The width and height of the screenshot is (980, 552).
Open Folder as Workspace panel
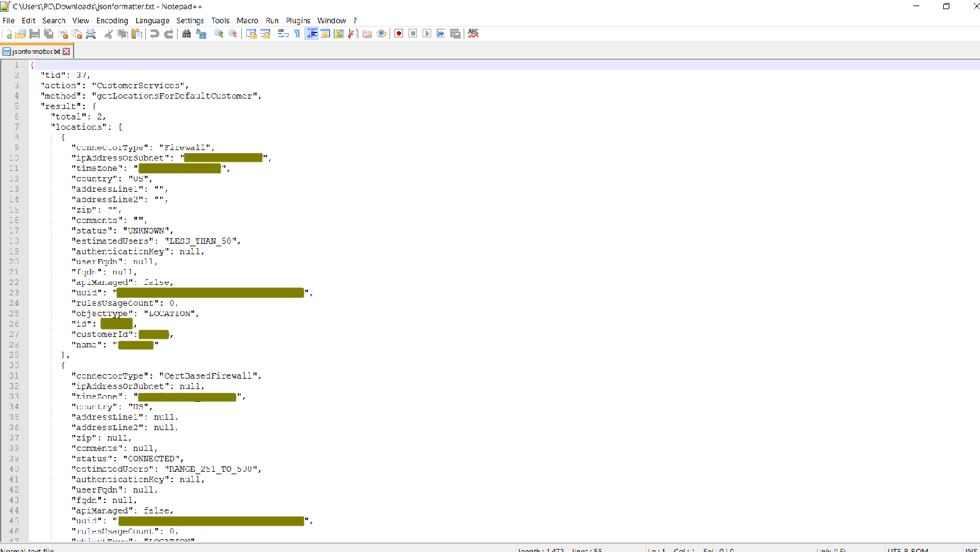367,34
